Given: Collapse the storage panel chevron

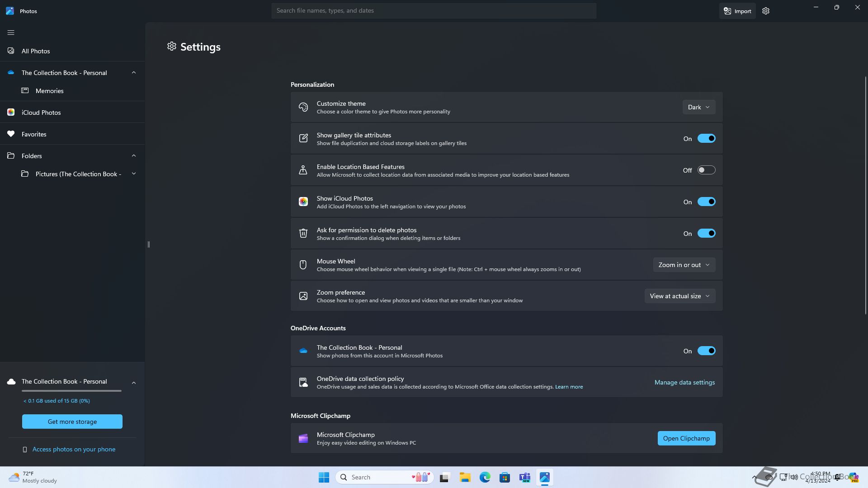Looking at the screenshot, I should point(134,383).
